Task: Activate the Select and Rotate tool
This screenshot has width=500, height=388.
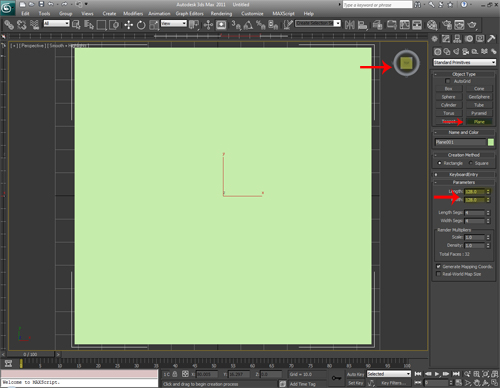Action: (141, 25)
